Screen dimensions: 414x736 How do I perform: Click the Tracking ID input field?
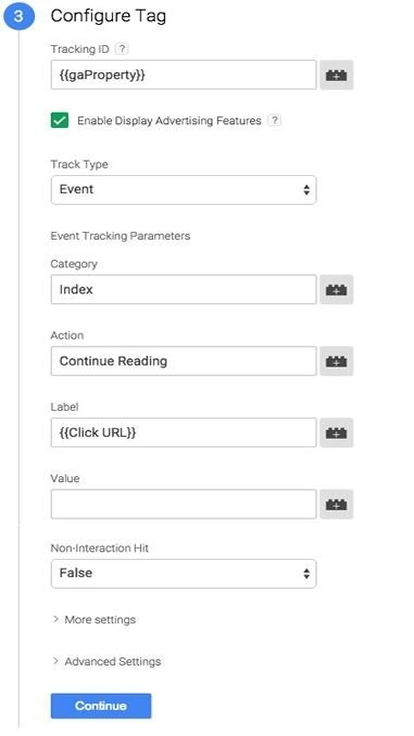point(184,75)
